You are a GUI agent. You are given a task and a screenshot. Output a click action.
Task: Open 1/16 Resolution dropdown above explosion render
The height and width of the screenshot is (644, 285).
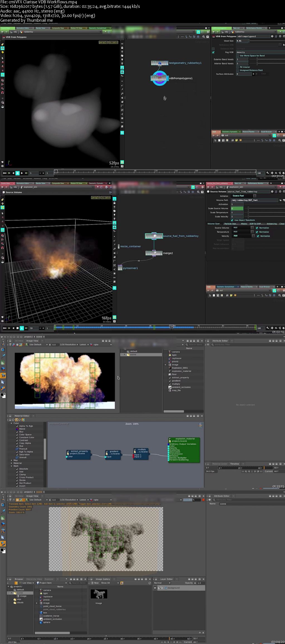pyautogui.click(x=69, y=344)
